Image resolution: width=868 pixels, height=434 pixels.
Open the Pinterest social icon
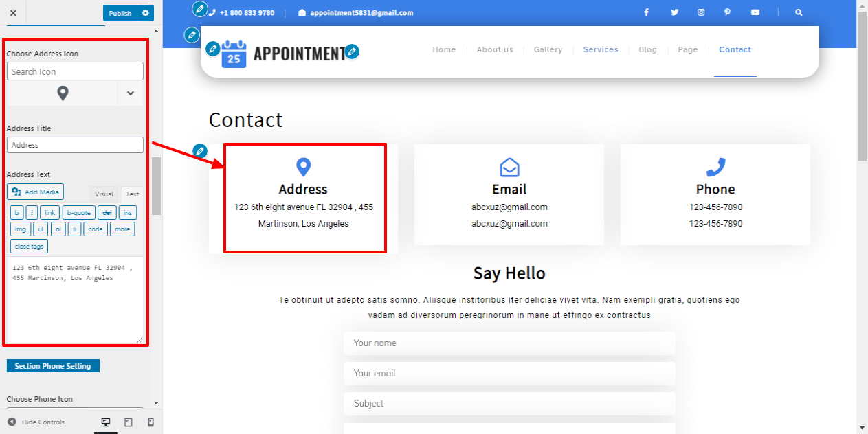pos(727,12)
